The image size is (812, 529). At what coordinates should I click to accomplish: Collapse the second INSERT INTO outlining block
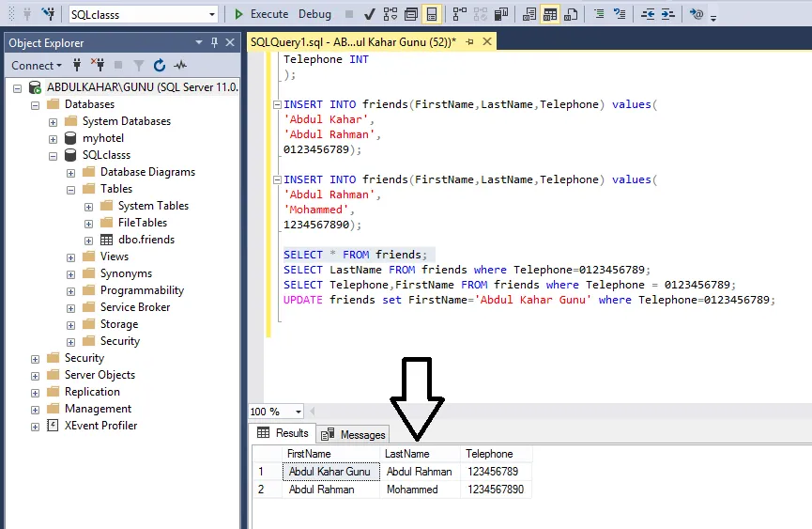277,179
